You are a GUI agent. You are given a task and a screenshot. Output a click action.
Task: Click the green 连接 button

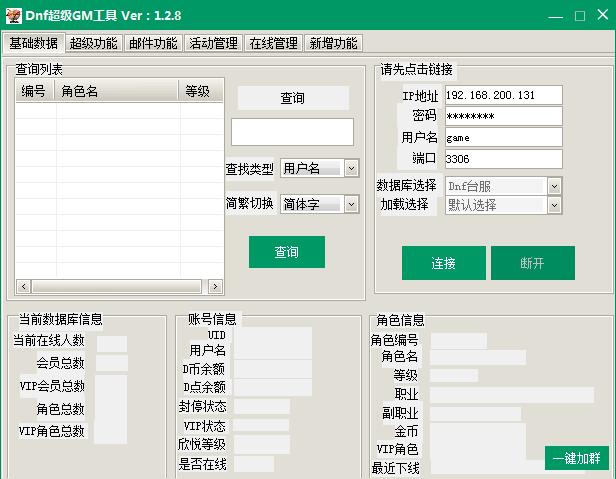click(x=443, y=263)
